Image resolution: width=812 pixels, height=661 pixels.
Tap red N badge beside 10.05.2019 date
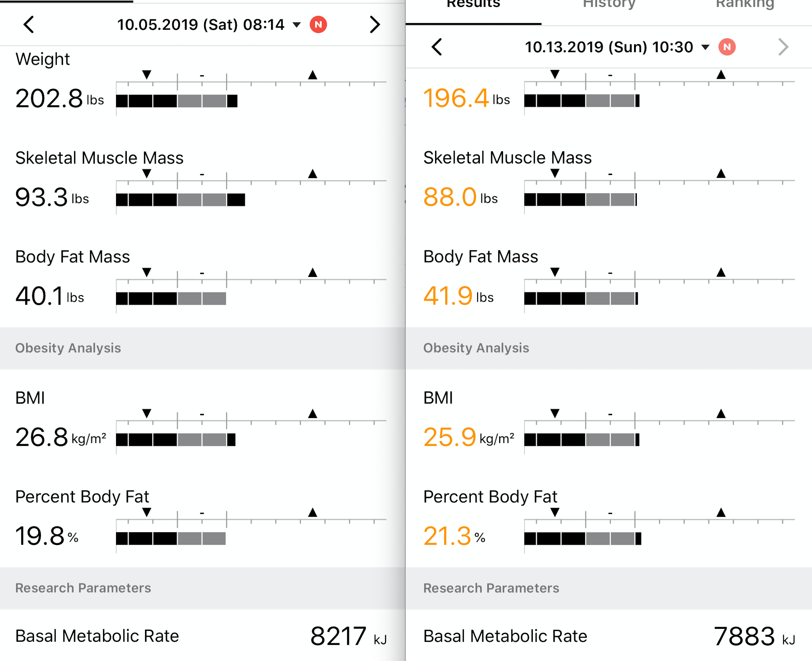[318, 25]
